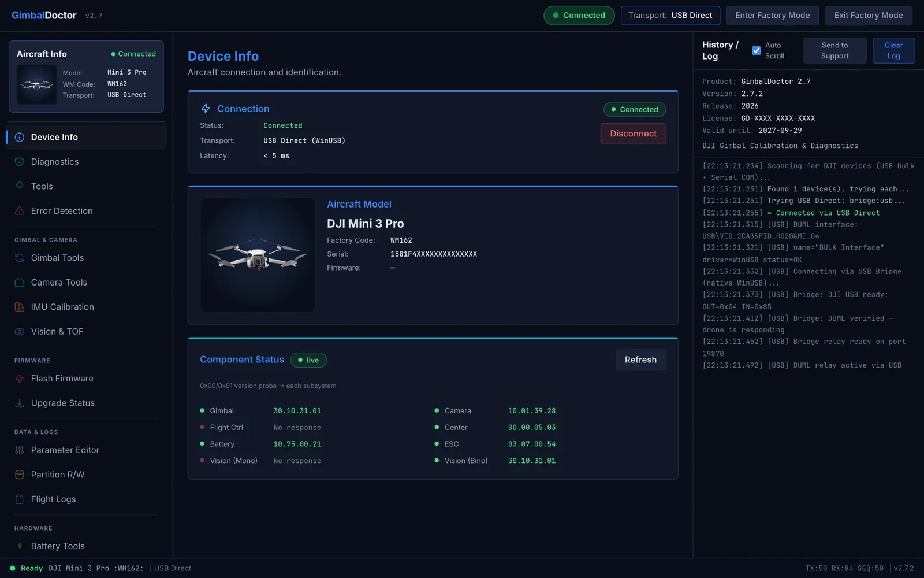Click the Error Detection warning icon
Viewport: 924px width, 578px height.
coord(20,211)
